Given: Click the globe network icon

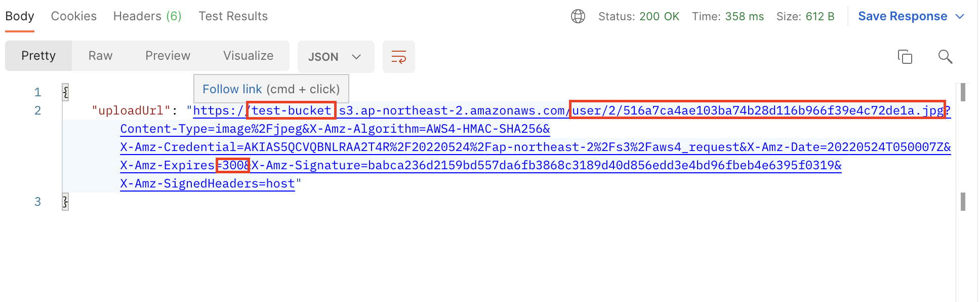Looking at the screenshot, I should 578,16.
